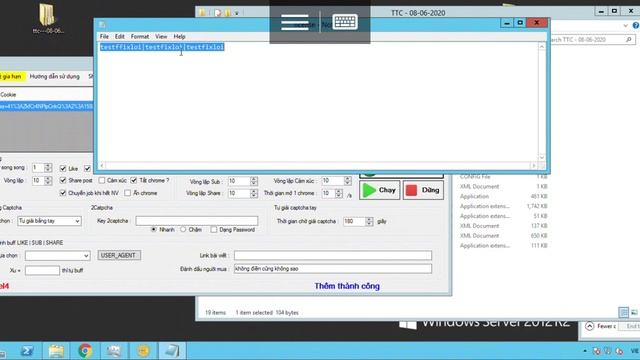Switch to Notepad in the taskbar
The width and height of the screenshot is (640, 360).
(172, 351)
